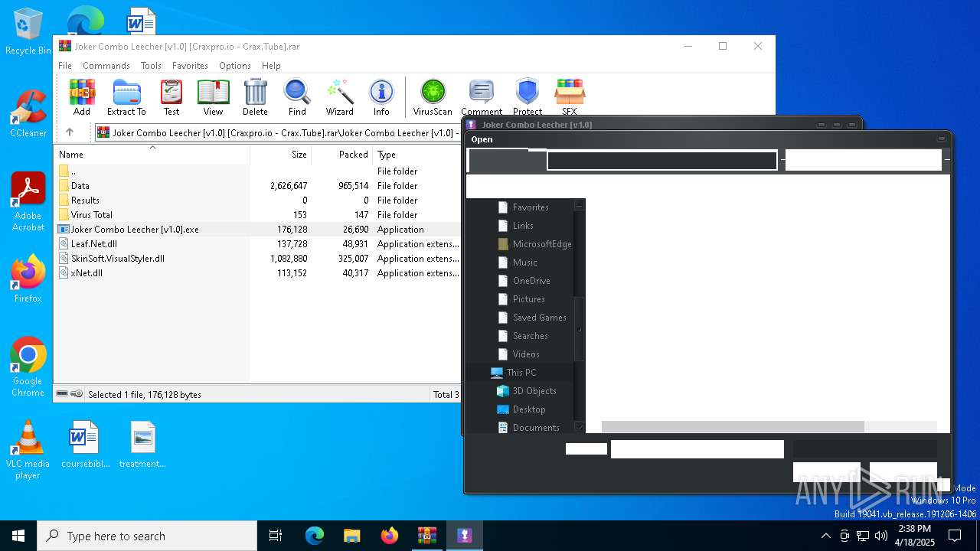The height and width of the screenshot is (551, 980).
Task: Select the Leaf.Net.dll file
Action: [257, 244]
